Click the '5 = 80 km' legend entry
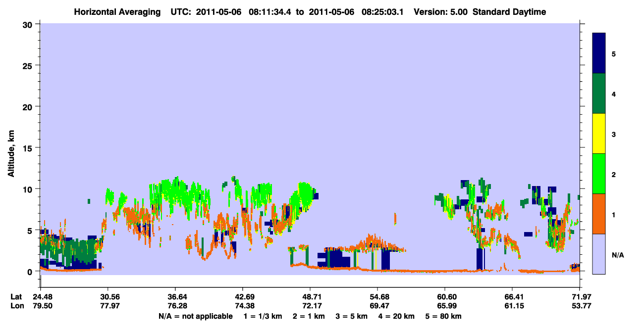This screenshot has height=330, width=644. (x=443, y=316)
